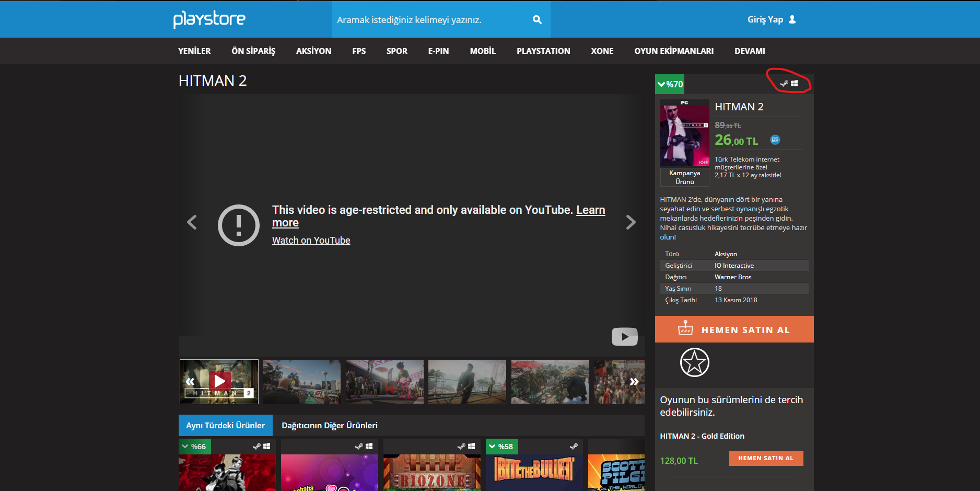Open the AKSİYON category

(313, 51)
